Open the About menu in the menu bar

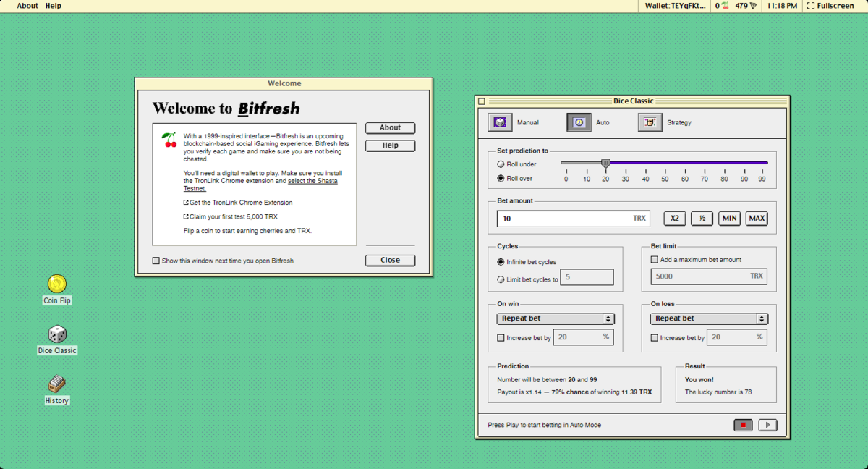[x=27, y=6]
